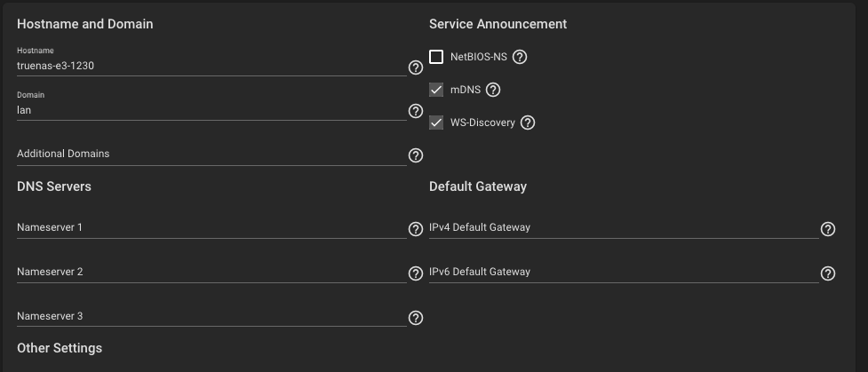Enable the NetBIOS-NS checkbox
Screen dimensions: 868x372
[x=436, y=57]
